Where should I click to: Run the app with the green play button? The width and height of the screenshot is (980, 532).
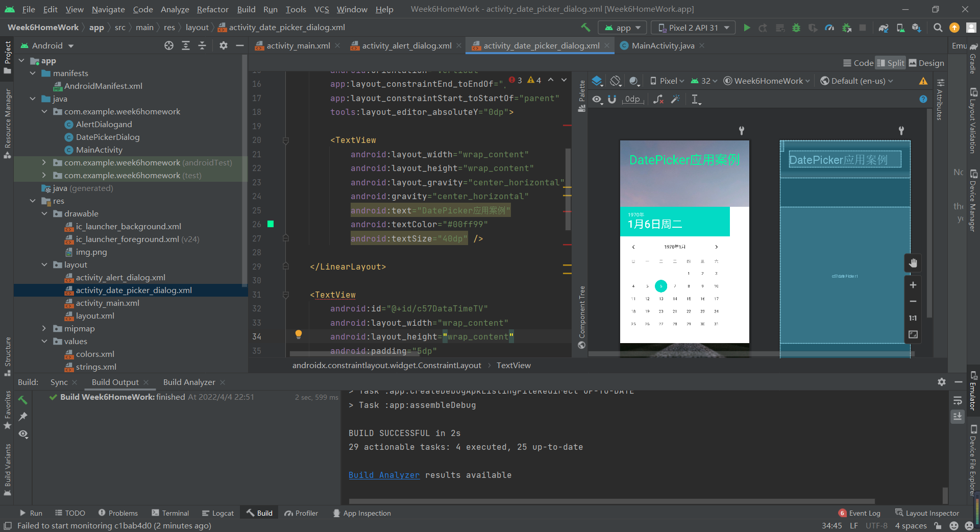pyautogui.click(x=747, y=28)
